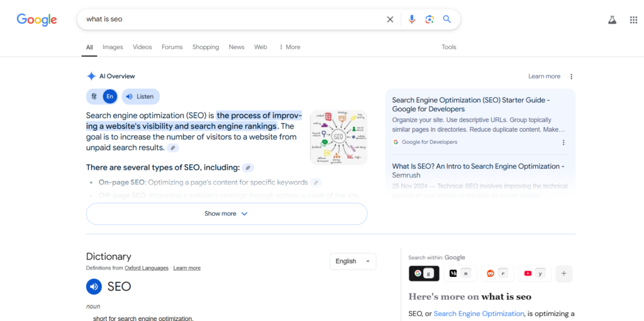Switch AI Overview language to Hindi
The height and width of the screenshot is (321, 644).
[94, 97]
